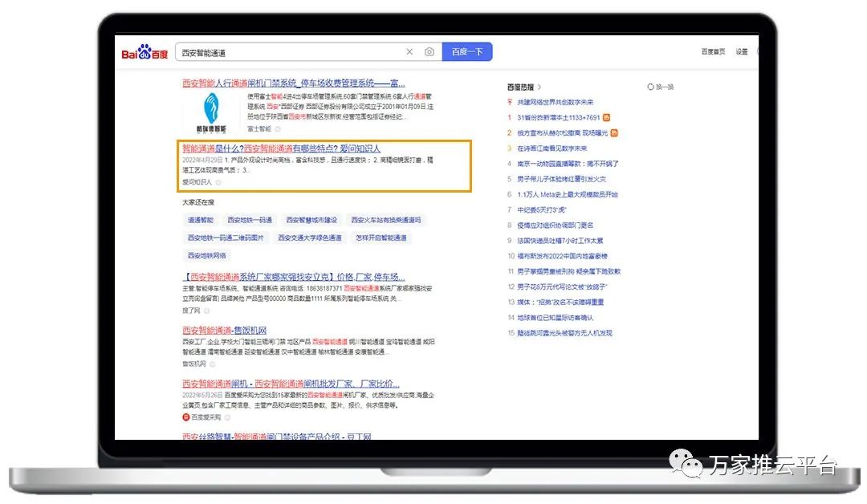Click the red 百度爱采购 source icon
Image resolution: width=867 pixels, height=504 pixels.
point(185,417)
